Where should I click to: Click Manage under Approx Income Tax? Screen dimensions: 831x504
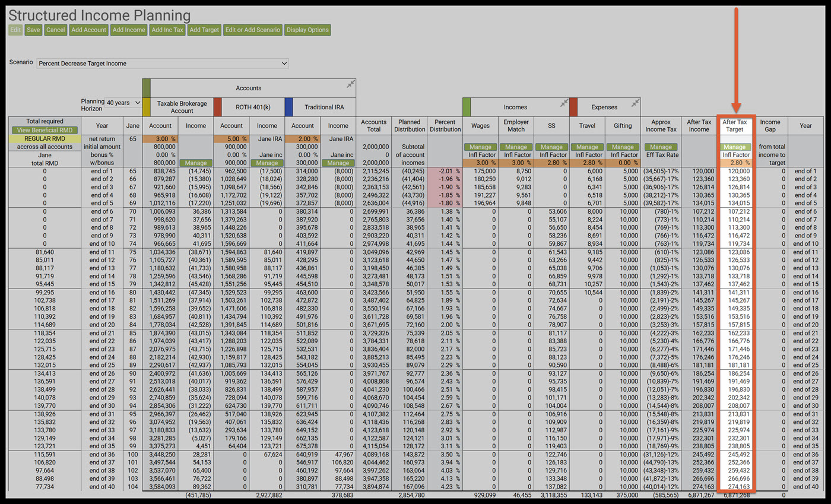pos(661,147)
